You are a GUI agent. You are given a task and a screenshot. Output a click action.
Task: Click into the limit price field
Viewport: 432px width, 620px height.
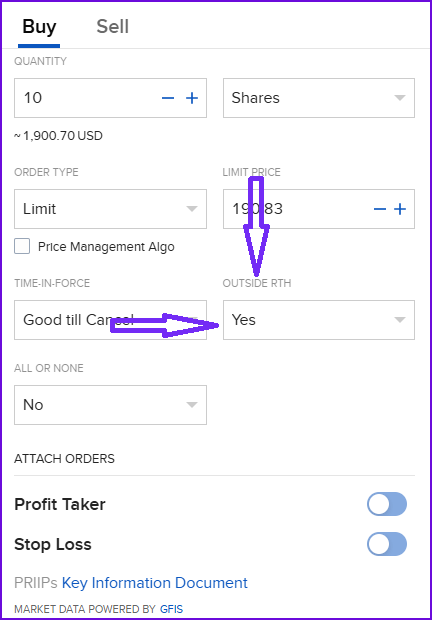pyautogui.click(x=296, y=209)
